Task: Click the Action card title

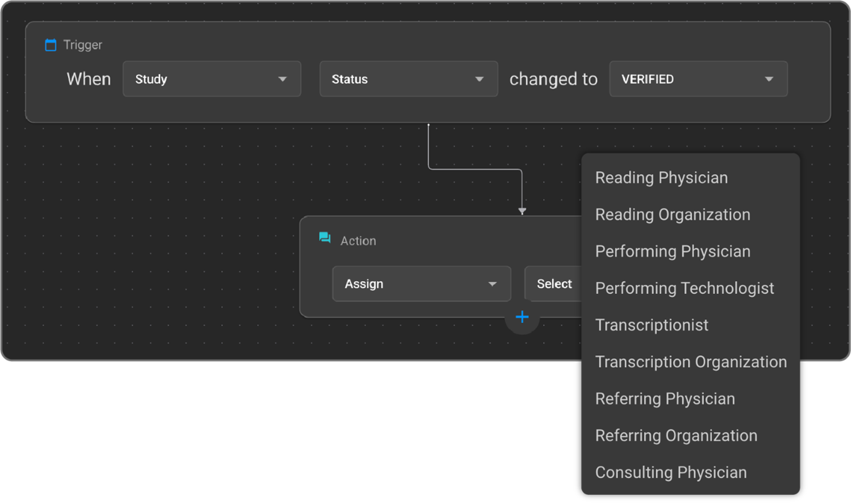Action: 358,241
